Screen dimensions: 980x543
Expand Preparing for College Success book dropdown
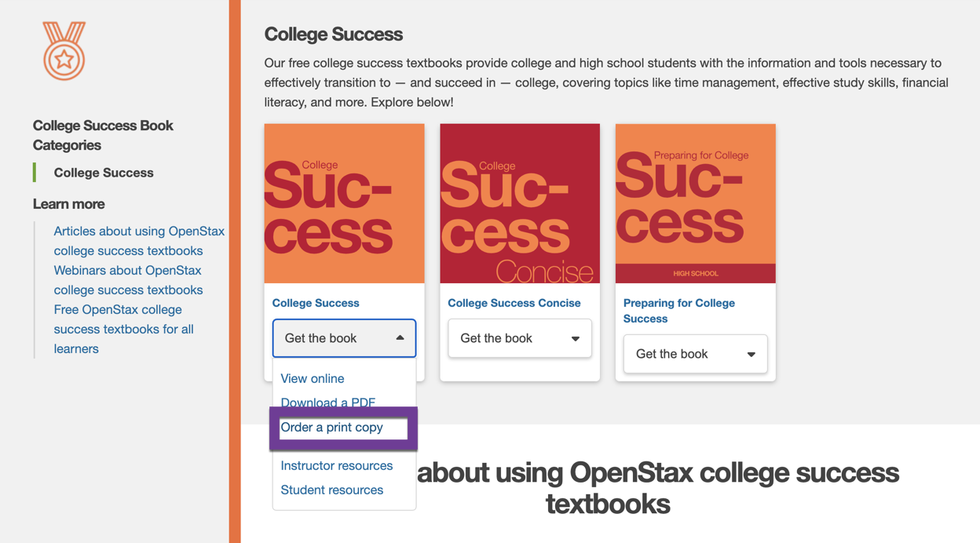(694, 354)
